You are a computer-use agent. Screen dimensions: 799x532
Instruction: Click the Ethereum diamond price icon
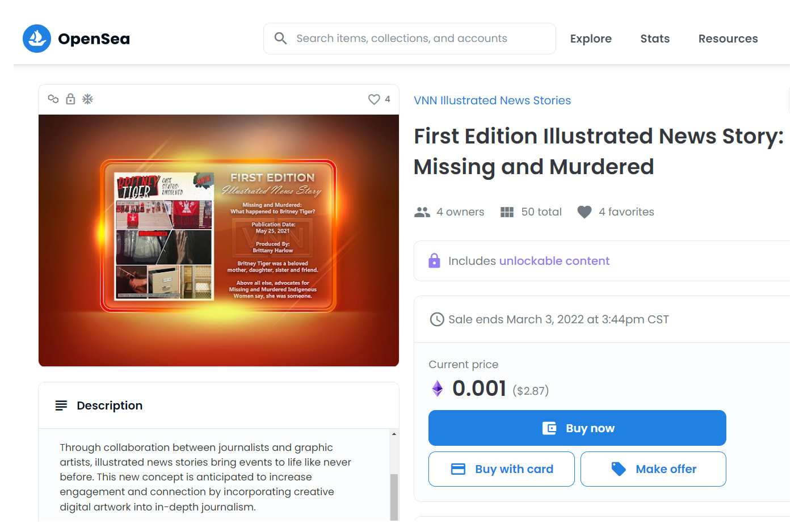pyautogui.click(x=437, y=389)
